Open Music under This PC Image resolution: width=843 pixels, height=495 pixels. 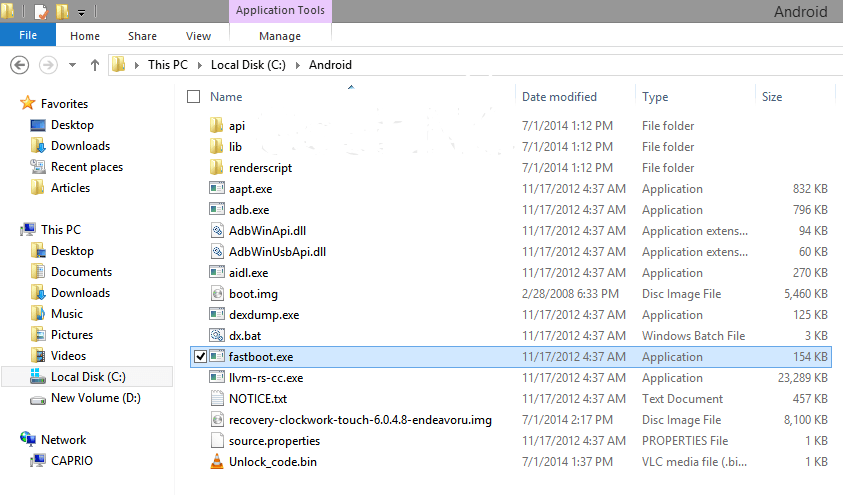[67, 313]
